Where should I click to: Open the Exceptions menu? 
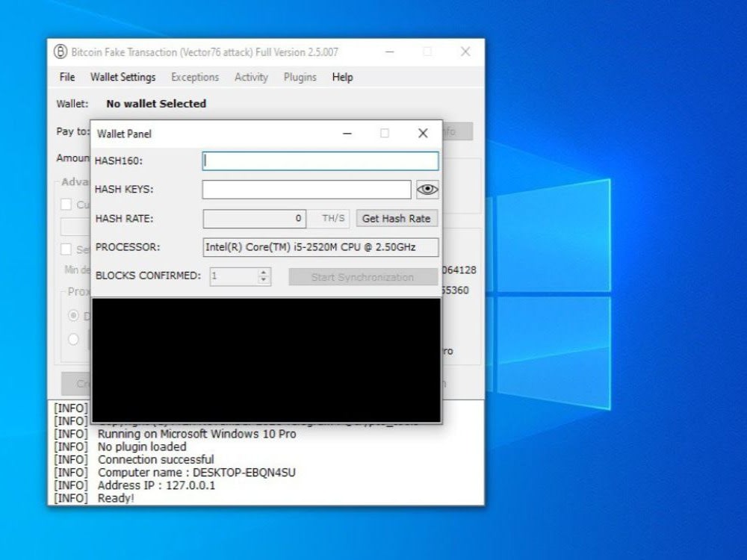point(195,77)
